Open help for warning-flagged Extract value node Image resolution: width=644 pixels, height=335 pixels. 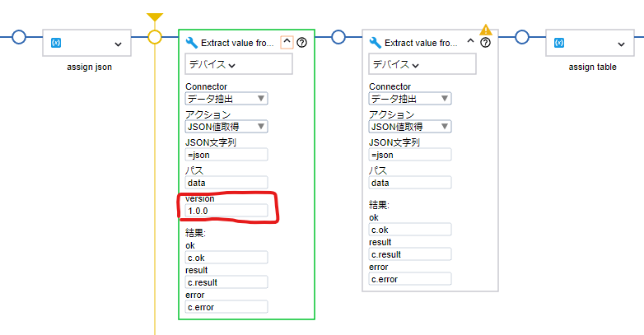pyautogui.click(x=485, y=42)
